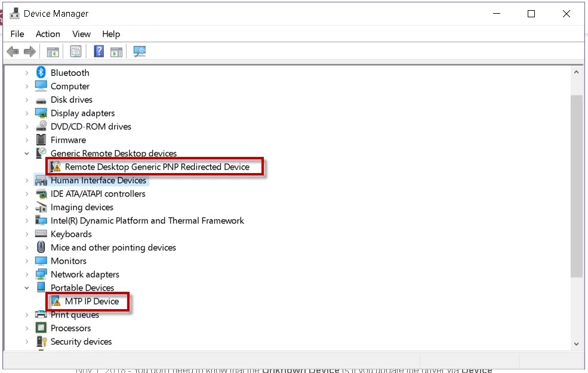588x373 pixels.
Task: Select the Human Interface Devices label
Action: tap(98, 180)
